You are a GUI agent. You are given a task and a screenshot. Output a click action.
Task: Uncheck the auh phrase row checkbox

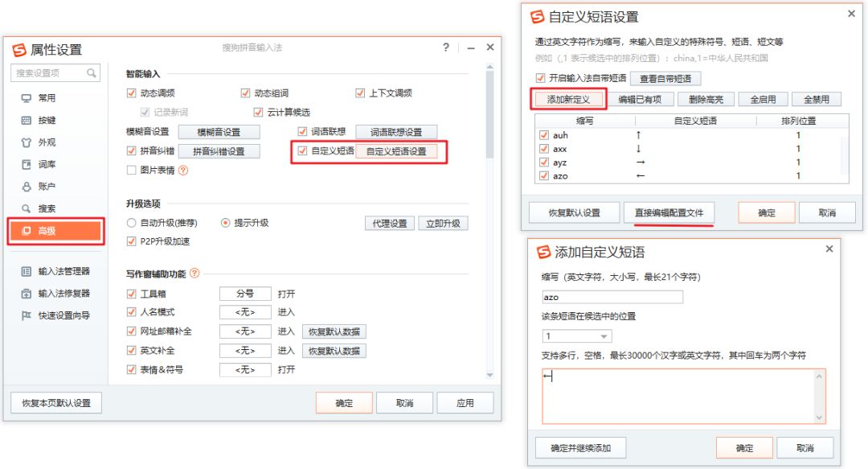[543, 134]
